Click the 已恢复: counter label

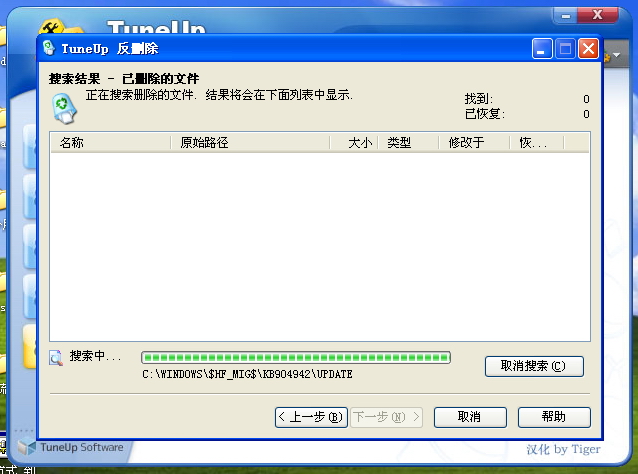(x=485, y=114)
